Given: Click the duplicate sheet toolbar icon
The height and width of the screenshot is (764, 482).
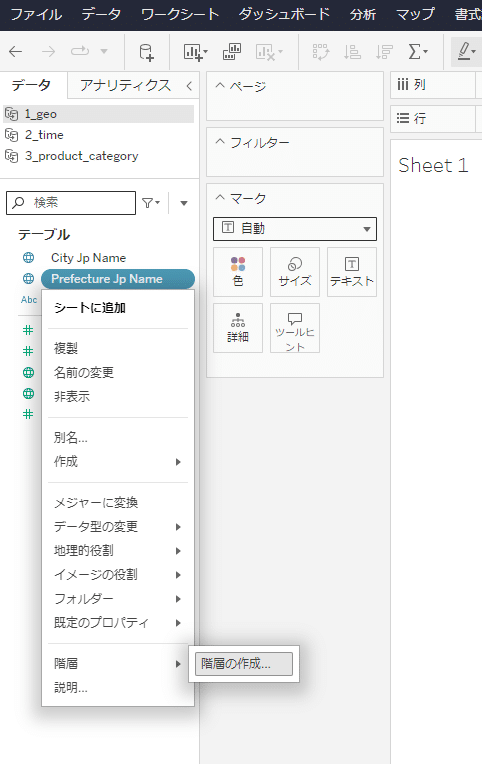Looking at the screenshot, I should click(232, 52).
